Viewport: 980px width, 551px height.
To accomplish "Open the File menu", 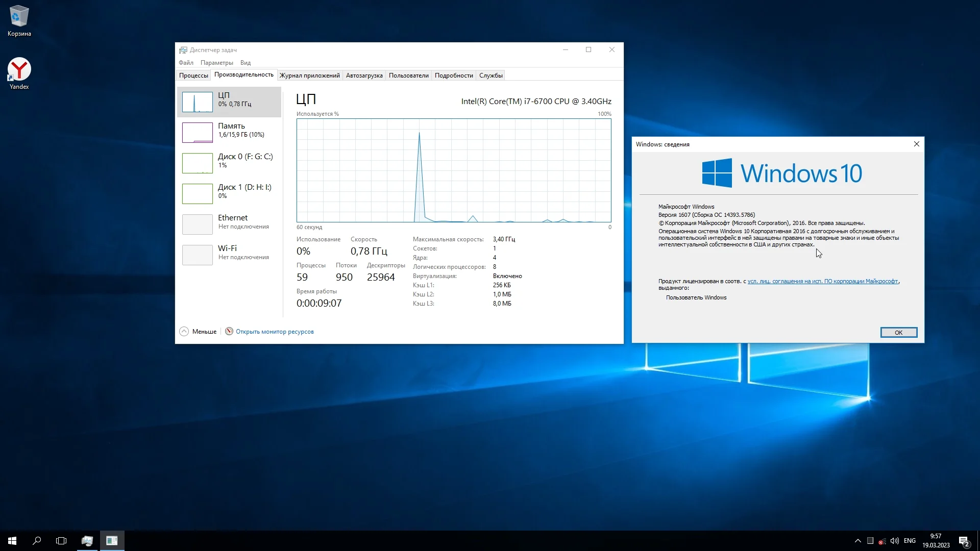I will pyautogui.click(x=186, y=63).
